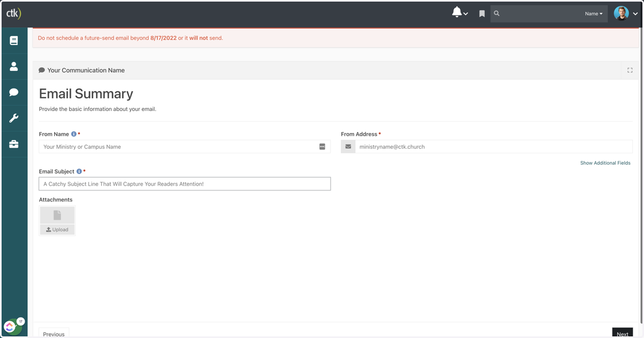Click the From Name input field
The width and height of the screenshot is (644, 338).
[185, 146]
